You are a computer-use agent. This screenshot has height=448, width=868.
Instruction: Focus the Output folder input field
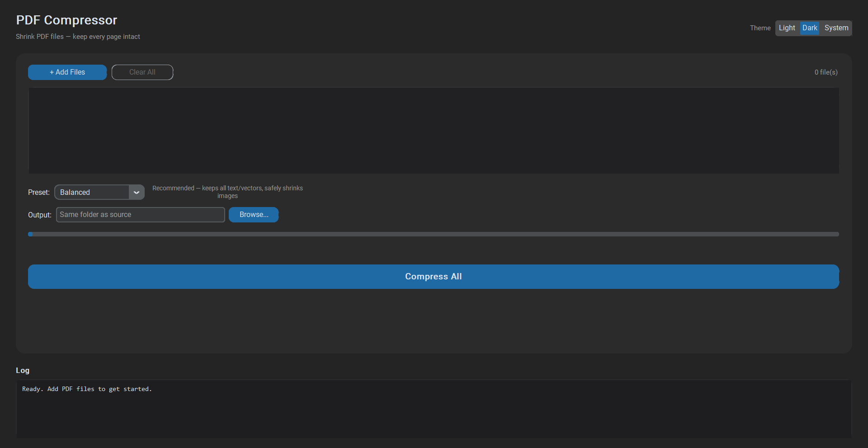(x=141, y=215)
